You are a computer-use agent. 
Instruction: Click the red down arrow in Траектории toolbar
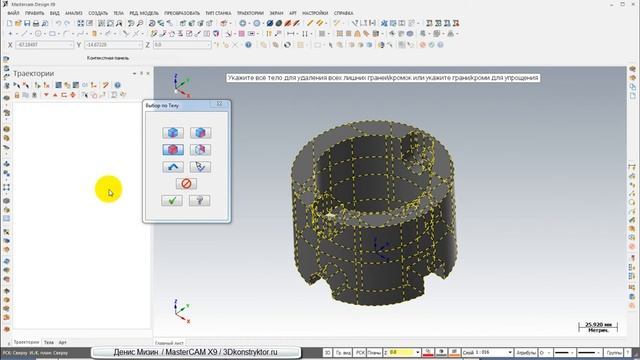(x=46, y=95)
